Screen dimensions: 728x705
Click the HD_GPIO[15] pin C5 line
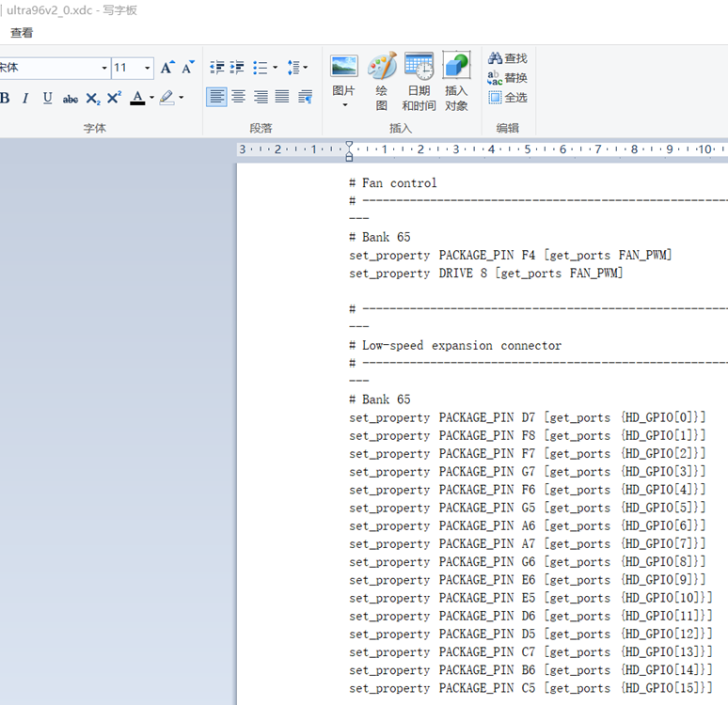[x=530, y=688]
